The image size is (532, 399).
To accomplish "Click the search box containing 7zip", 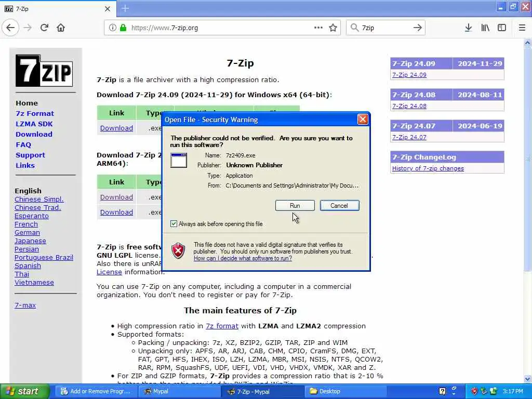I will coord(386,28).
